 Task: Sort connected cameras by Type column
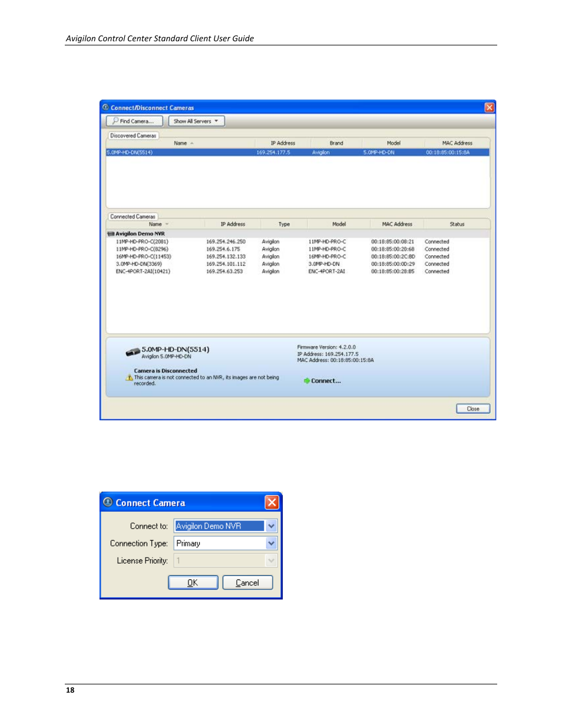pos(284,225)
